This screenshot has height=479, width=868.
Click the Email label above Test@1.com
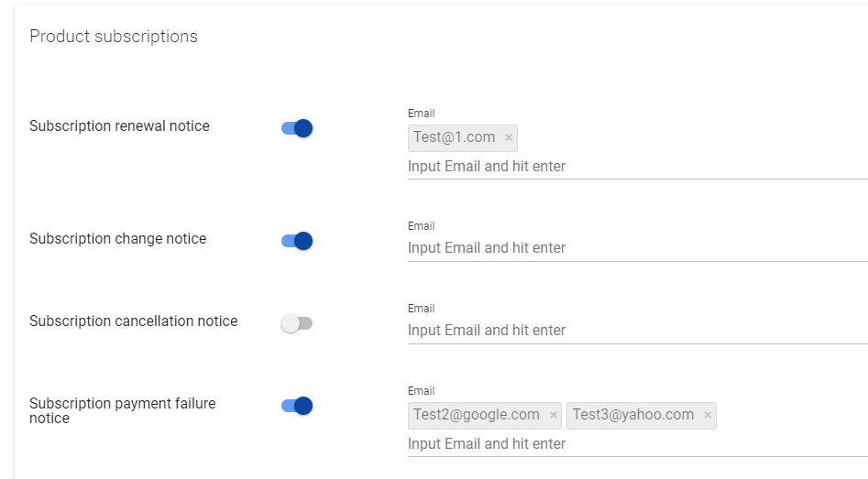tap(422, 114)
